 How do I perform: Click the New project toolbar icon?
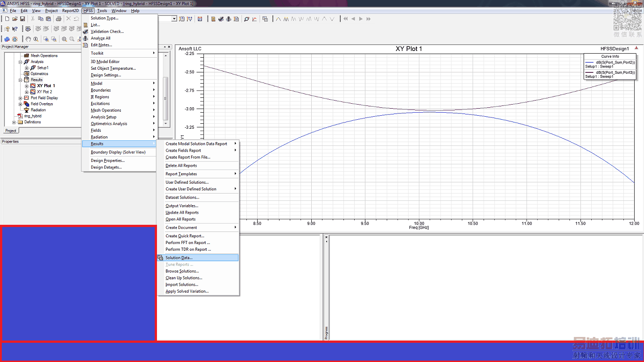(x=7, y=19)
